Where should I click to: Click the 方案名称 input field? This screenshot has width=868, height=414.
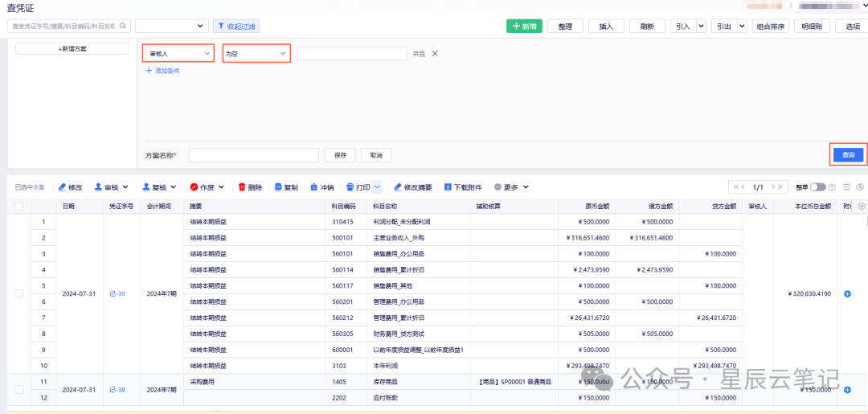tap(254, 155)
